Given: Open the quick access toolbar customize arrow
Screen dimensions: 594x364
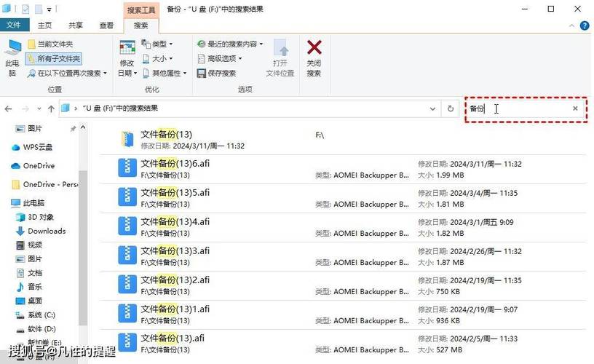Looking at the screenshot, I should tap(49, 9).
